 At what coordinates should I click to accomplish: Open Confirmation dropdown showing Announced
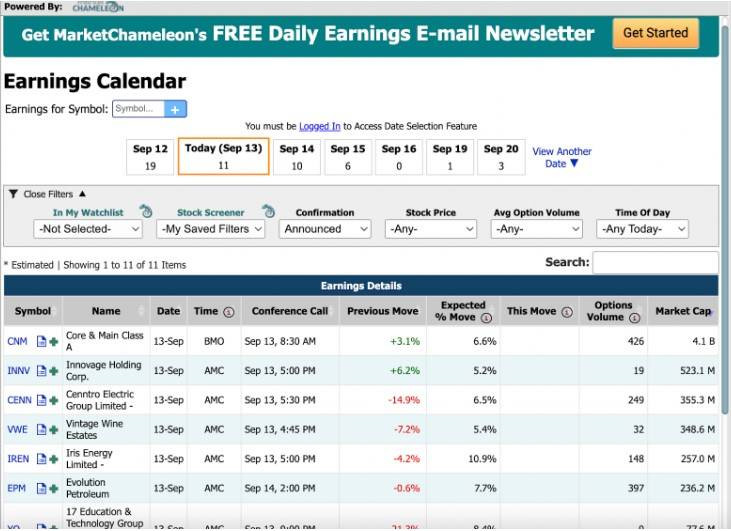pyautogui.click(x=325, y=229)
